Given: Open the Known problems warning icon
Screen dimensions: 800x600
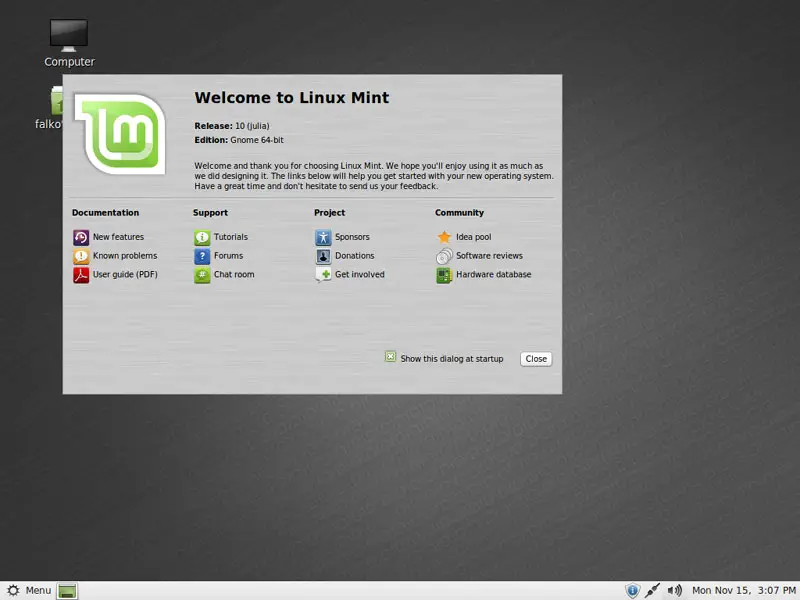Looking at the screenshot, I should click(x=81, y=256).
